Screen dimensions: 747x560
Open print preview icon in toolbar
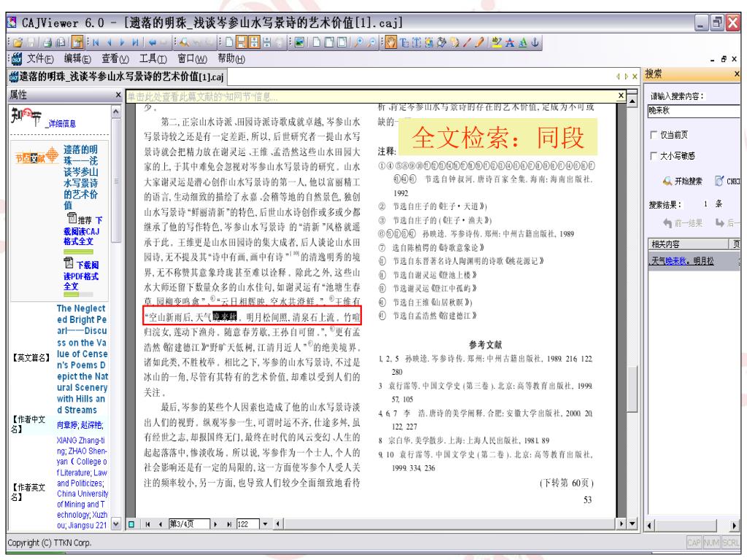click(61, 42)
